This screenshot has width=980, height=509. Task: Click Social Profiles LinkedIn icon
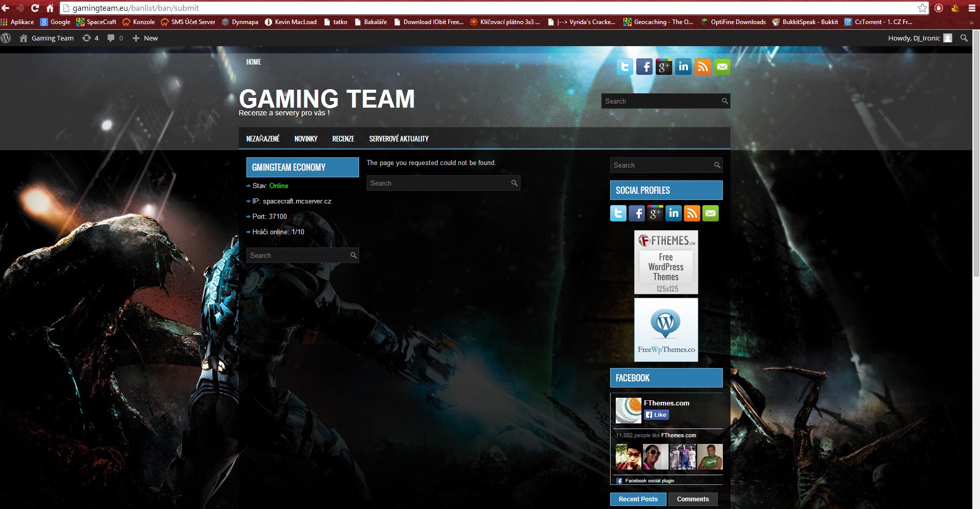pos(674,213)
